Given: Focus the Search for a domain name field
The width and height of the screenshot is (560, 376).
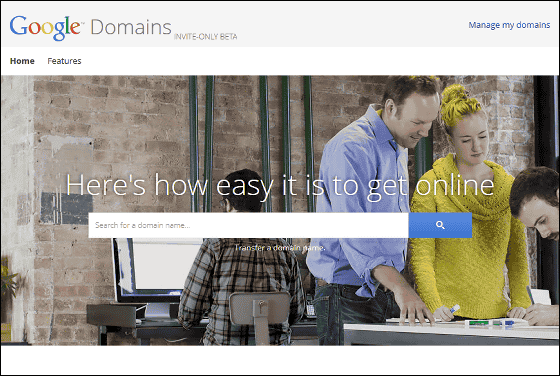Looking at the screenshot, I should [248, 225].
